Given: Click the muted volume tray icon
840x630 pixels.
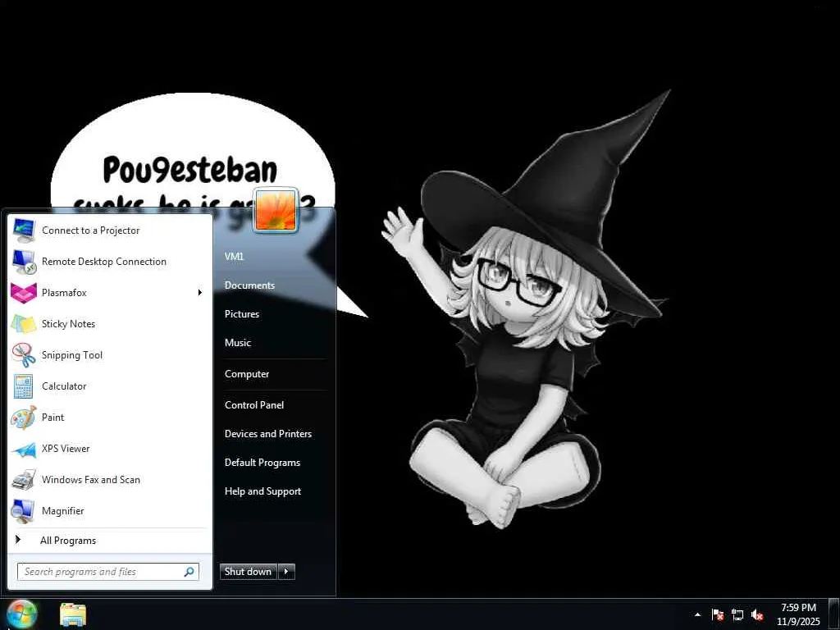Looking at the screenshot, I should (757, 615).
